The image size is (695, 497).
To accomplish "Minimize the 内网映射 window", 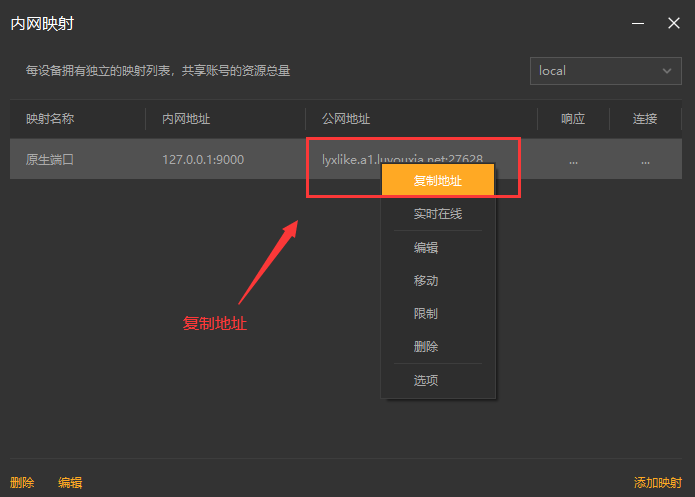I will (x=638, y=23).
